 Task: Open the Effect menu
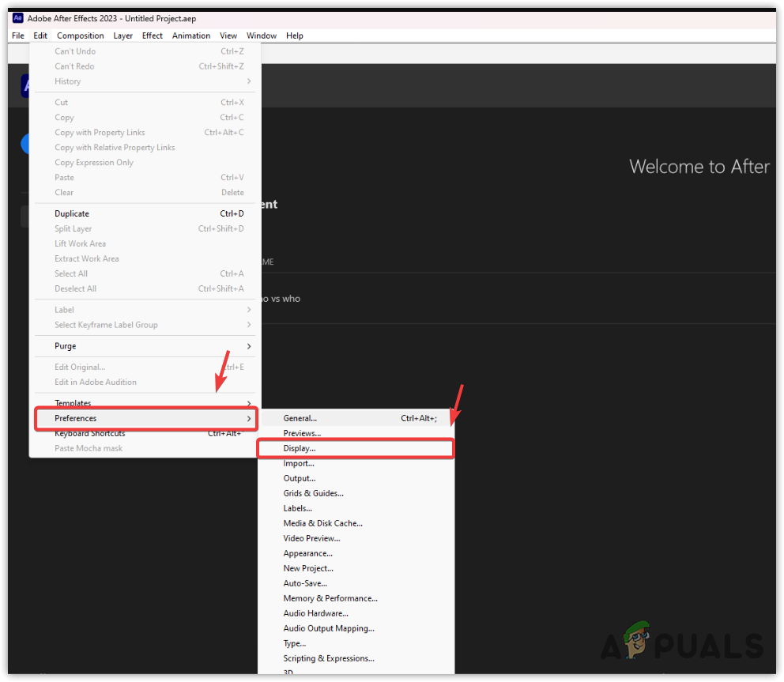tap(153, 36)
